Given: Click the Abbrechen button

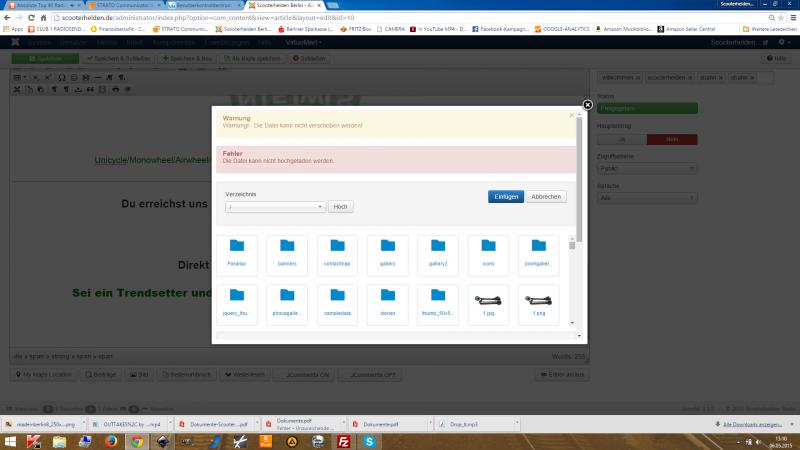Looking at the screenshot, I should 546,196.
